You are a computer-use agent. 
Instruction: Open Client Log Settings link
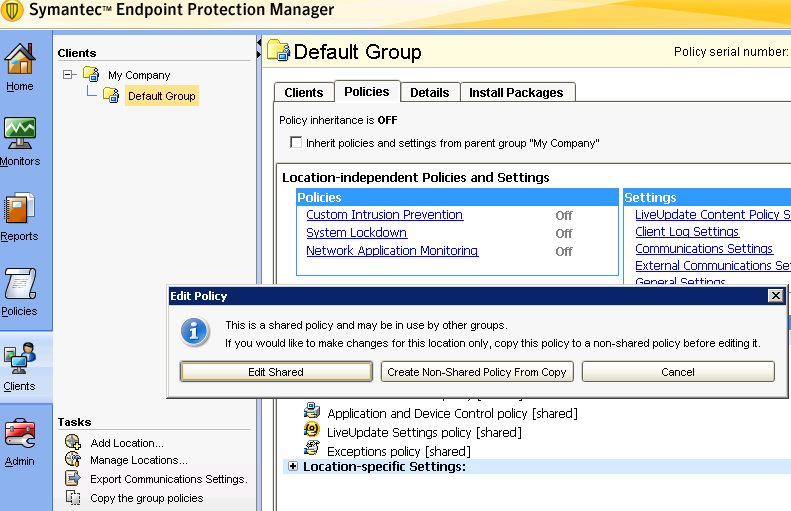(x=687, y=232)
